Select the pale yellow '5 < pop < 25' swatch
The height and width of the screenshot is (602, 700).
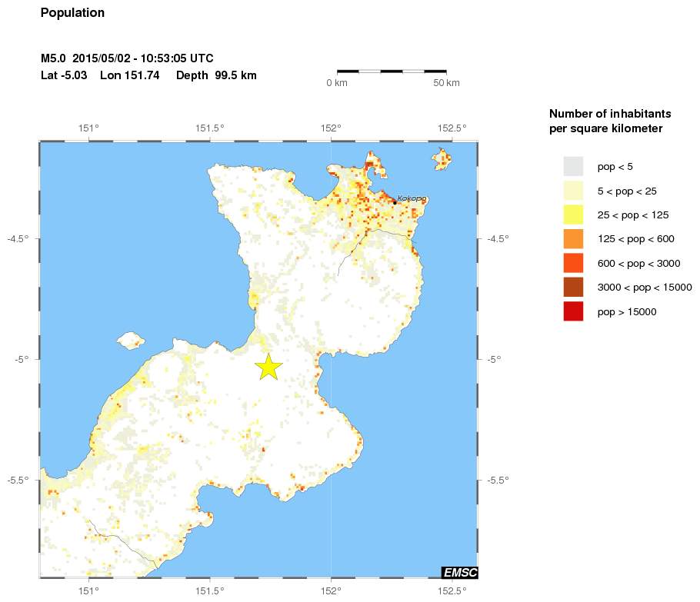[x=573, y=191]
